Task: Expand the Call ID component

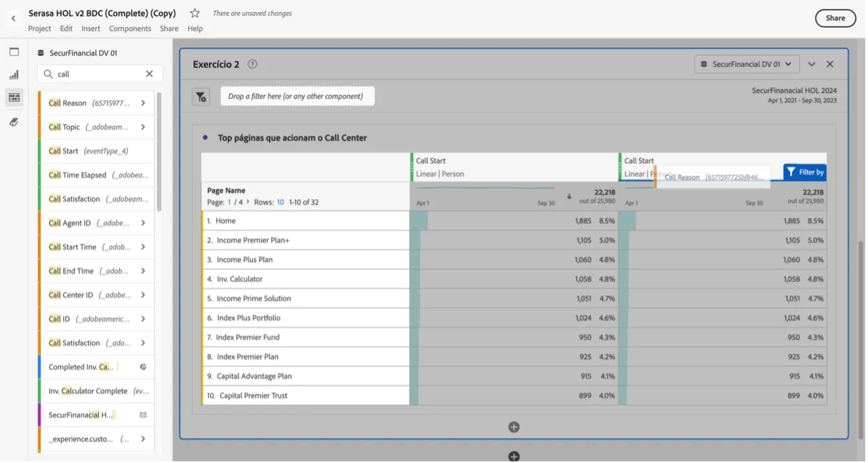Action: point(143,319)
